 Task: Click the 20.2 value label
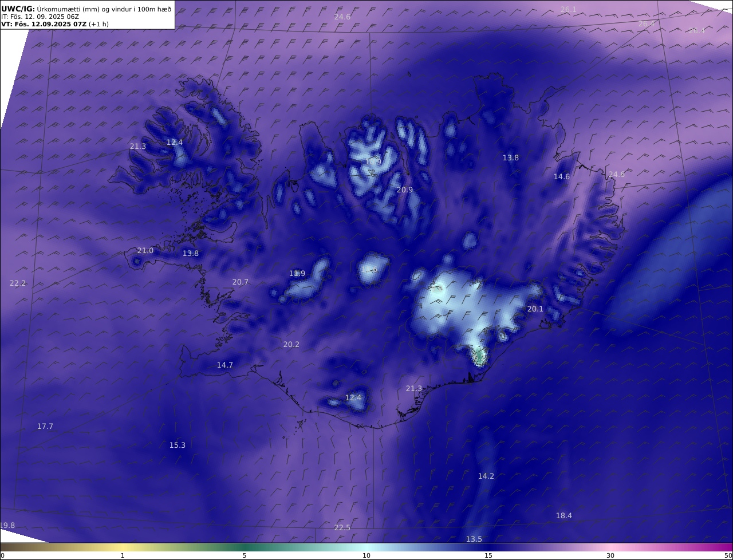click(291, 344)
